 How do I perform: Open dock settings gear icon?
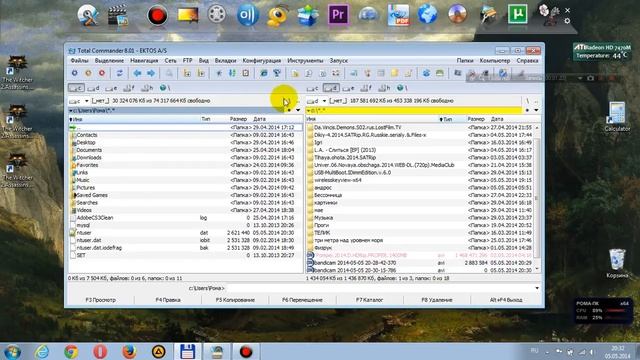point(567,21)
